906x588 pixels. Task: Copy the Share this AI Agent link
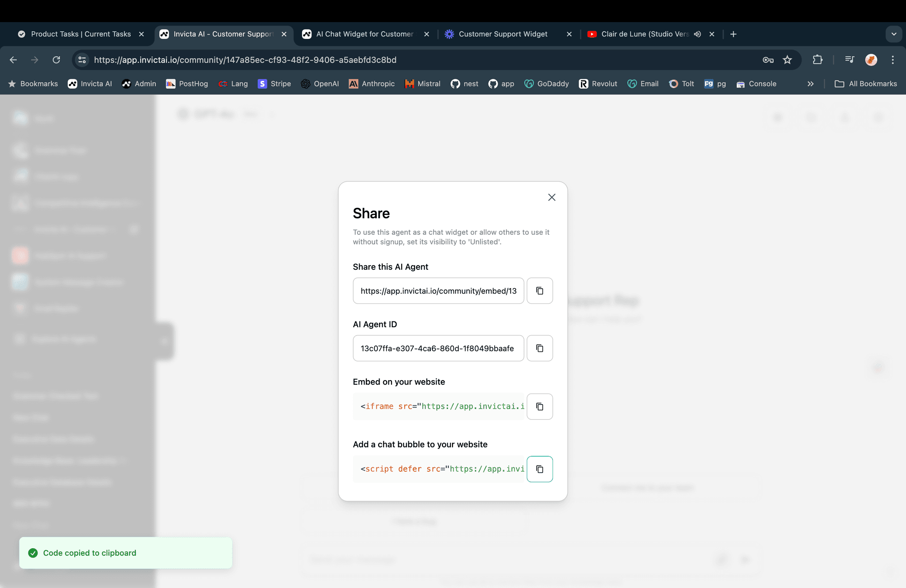click(539, 291)
